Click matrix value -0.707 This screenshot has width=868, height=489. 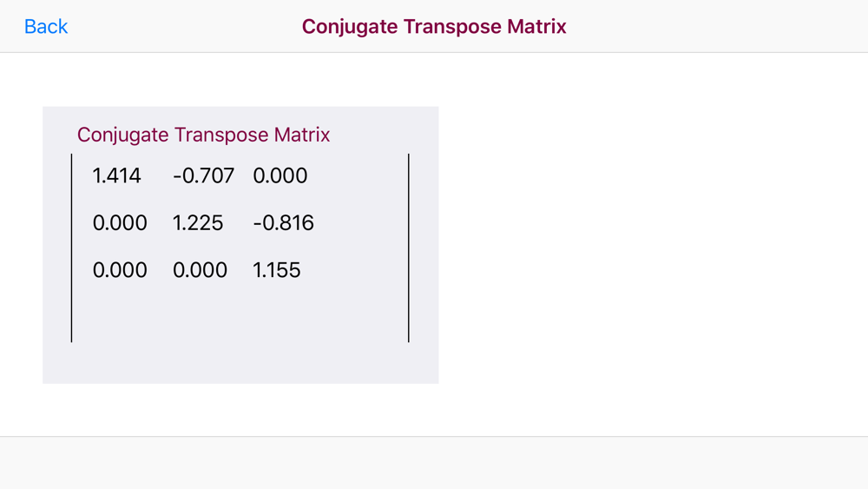[x=203, y=175]
